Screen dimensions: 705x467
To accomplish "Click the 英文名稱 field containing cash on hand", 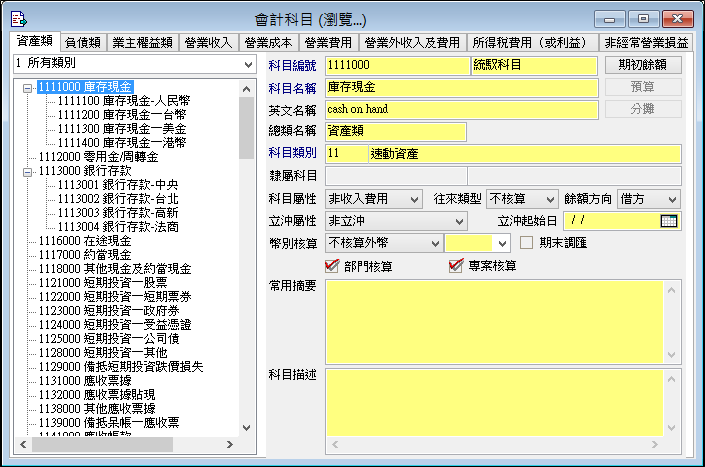I will coord(460,109).
